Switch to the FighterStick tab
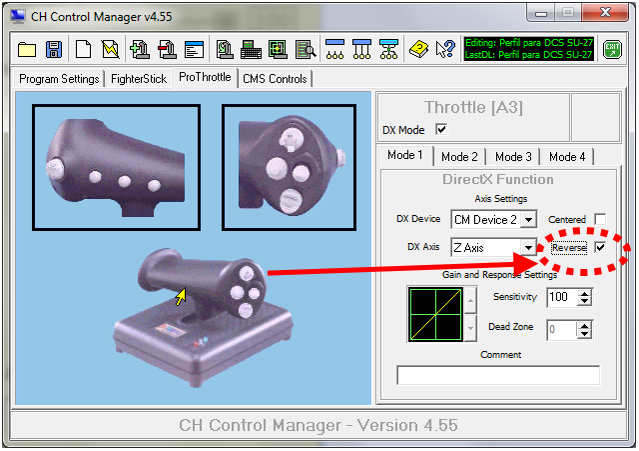 (x=138, y=78)
